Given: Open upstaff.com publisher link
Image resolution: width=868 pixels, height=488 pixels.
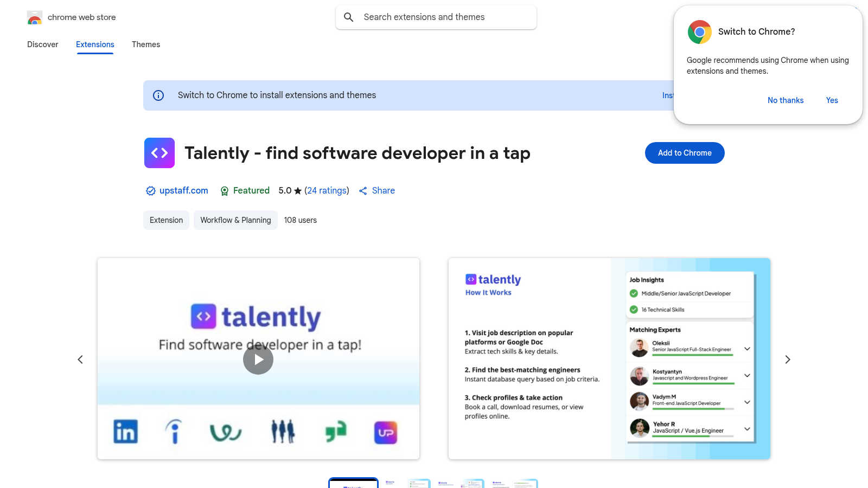Looking at the screenshot, I should (x=183, y=190).
